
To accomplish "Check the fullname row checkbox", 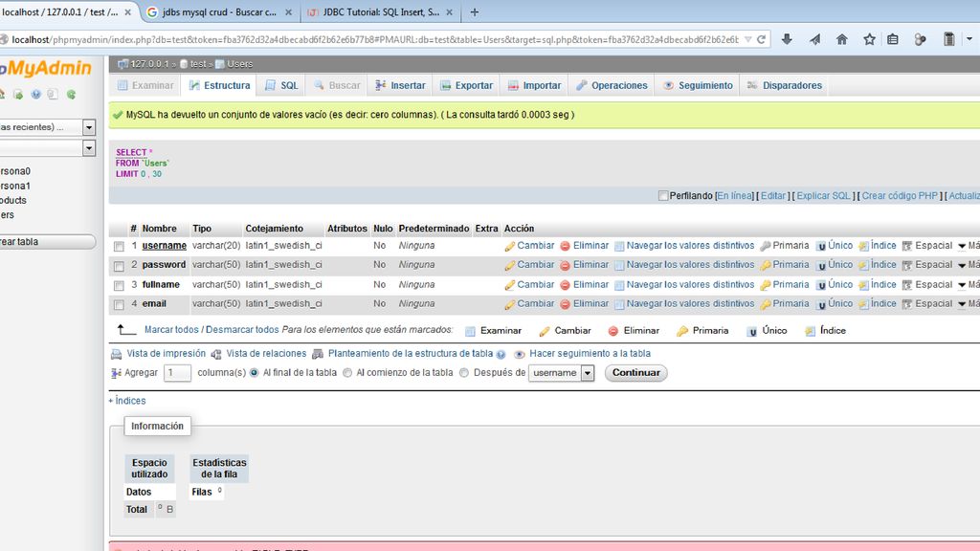I will pos(119,285).
